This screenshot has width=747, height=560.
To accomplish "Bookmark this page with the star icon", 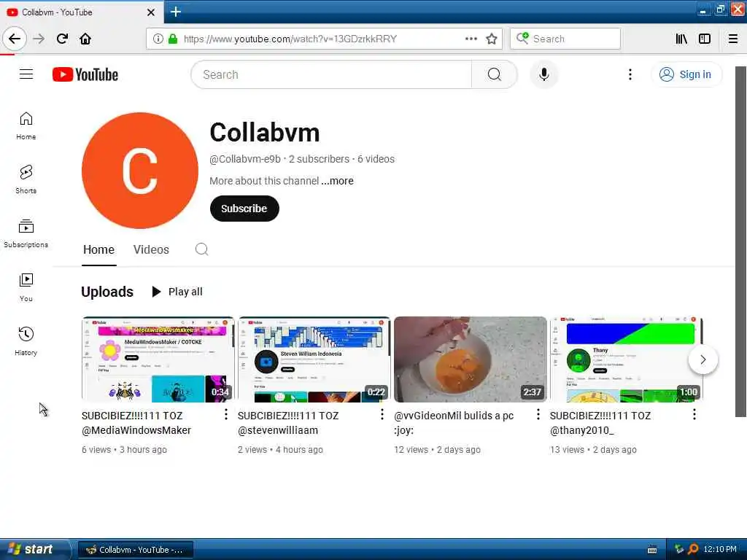I will point(492,39).
